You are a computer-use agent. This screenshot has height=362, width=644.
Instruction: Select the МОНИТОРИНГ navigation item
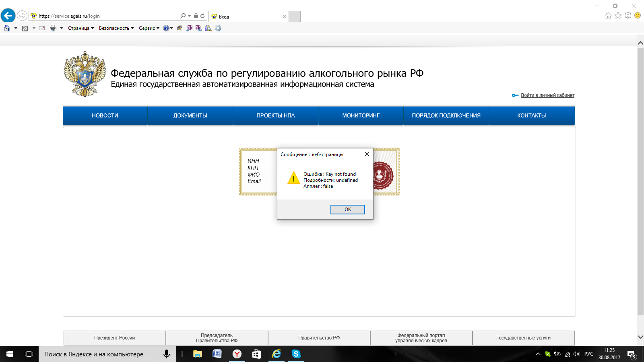click(x=361, y=115)
